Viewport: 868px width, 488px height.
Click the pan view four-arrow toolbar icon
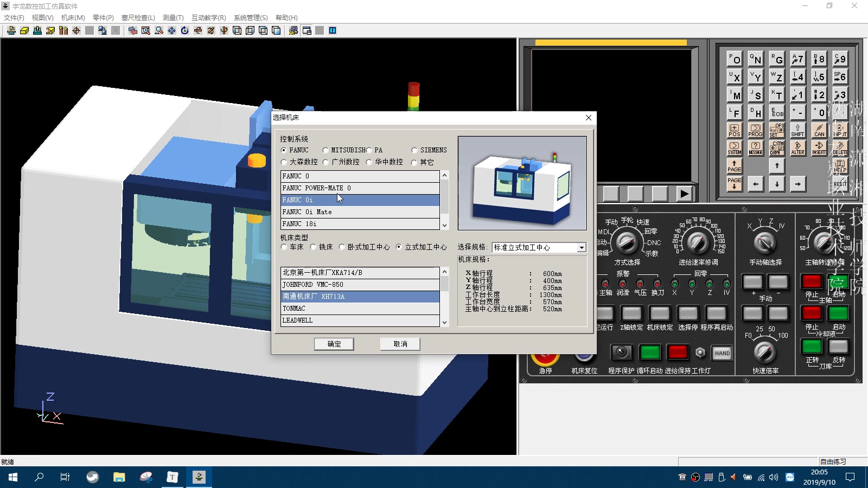(172, 30)
